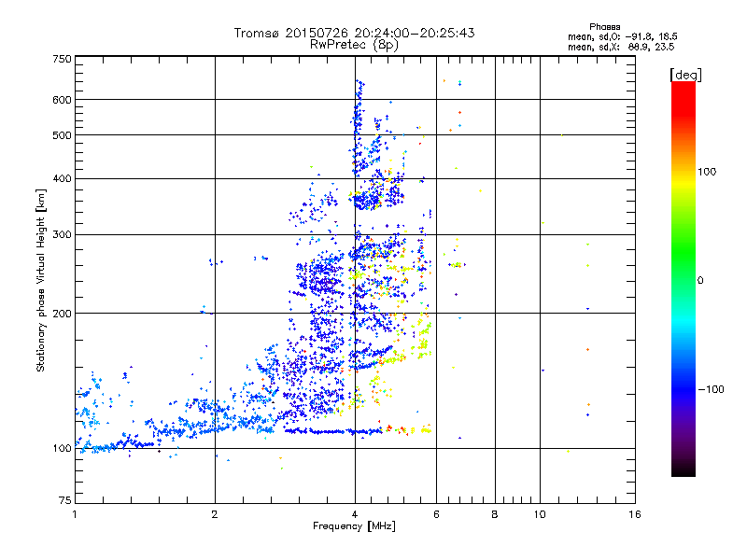Image resolution: width=747 pixels, height=560 pixels.
Task: Click the colorbar's -100 degree label
Action: (711, 389)
